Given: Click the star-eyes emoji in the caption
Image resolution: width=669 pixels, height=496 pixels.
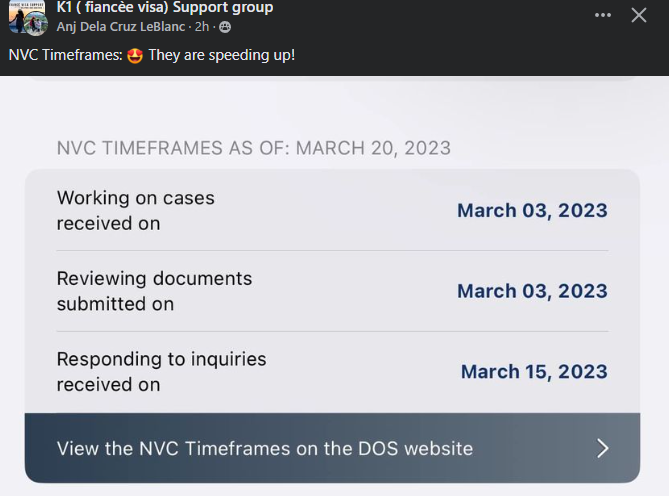Looking at the screenshot, I should [135, 56].
